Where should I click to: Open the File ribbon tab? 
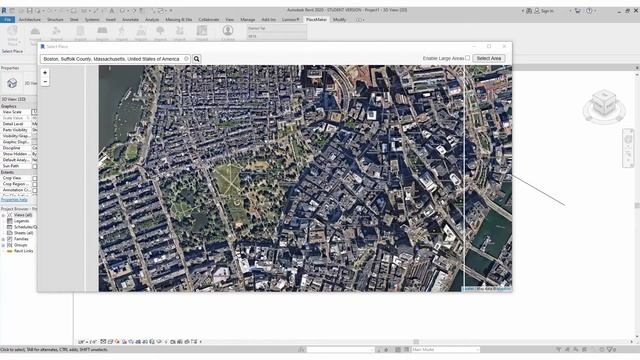pos(7,20)
